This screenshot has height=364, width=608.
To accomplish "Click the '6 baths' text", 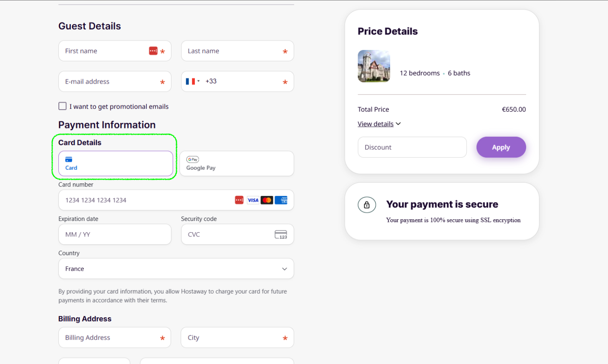I will (x=459, y=73).
